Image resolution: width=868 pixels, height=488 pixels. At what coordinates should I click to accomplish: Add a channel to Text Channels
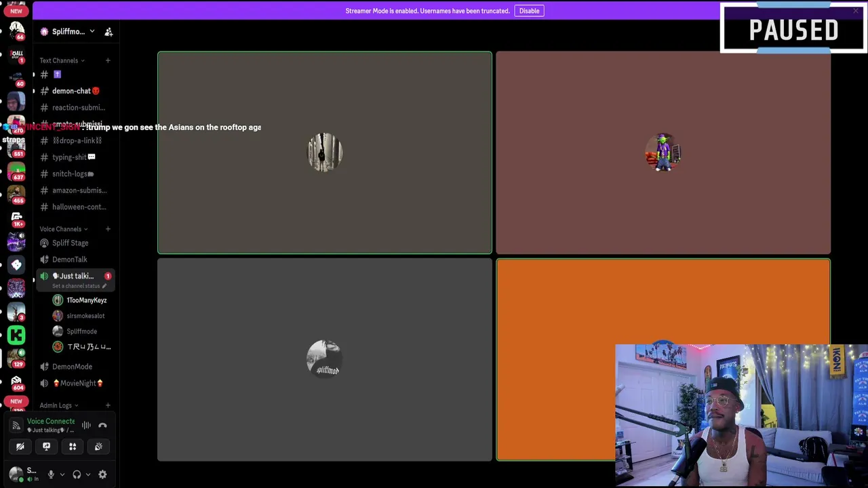click(108, 60)
